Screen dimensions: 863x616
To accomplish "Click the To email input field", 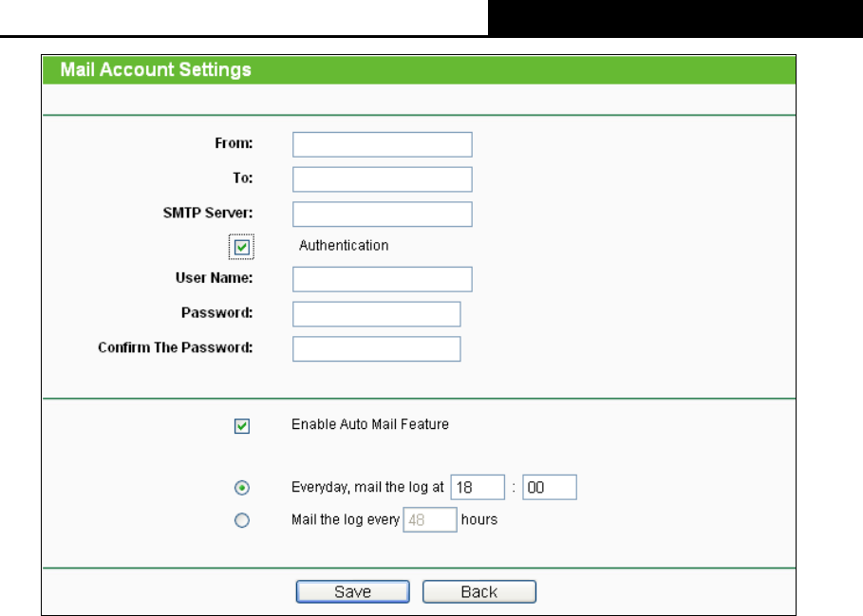I will 382,179.
